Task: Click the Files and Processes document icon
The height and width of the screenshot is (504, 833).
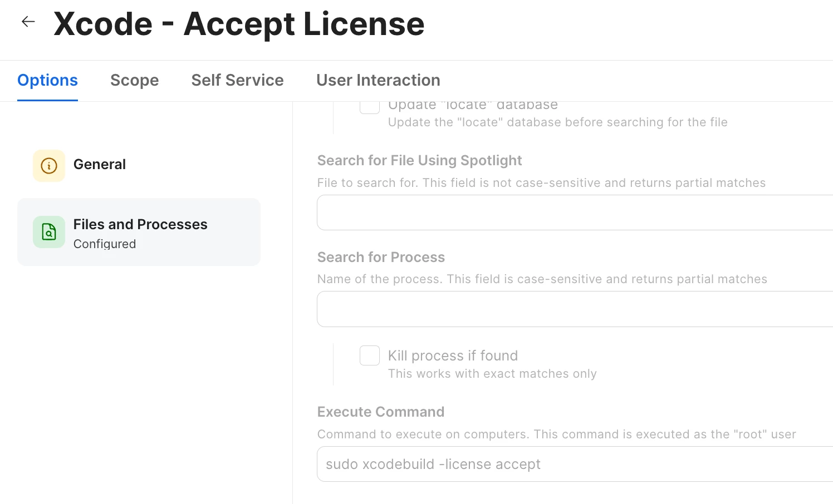Action: [x=49, y=232]
